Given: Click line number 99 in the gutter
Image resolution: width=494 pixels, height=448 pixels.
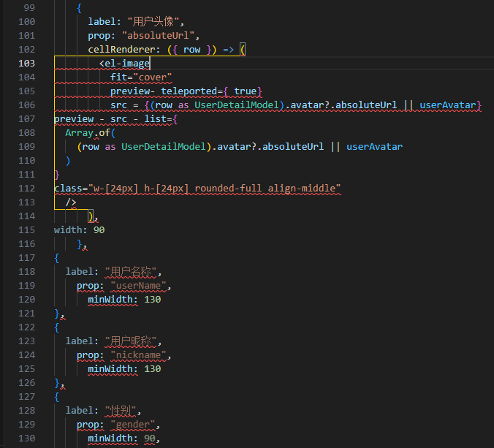Looking at the screenshot, I should (x=29, y=7).
